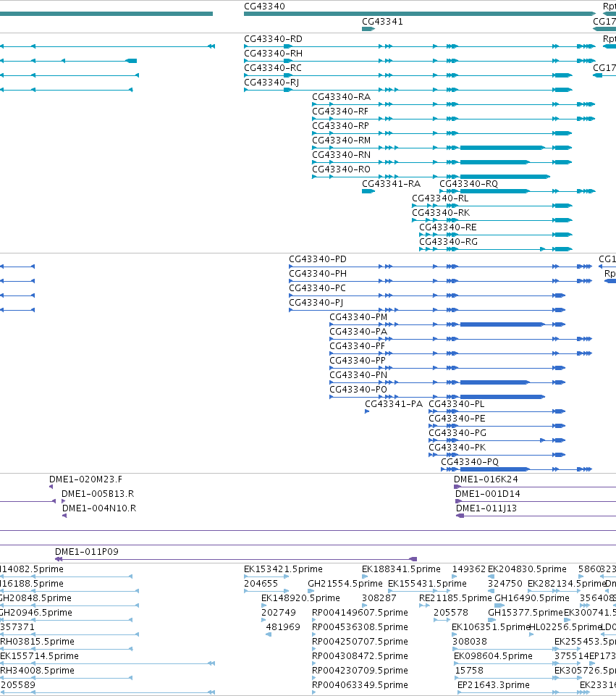616x696 pixels.
Task: Select transcript CG43340-RP
Action: click(x=341, y=126)
